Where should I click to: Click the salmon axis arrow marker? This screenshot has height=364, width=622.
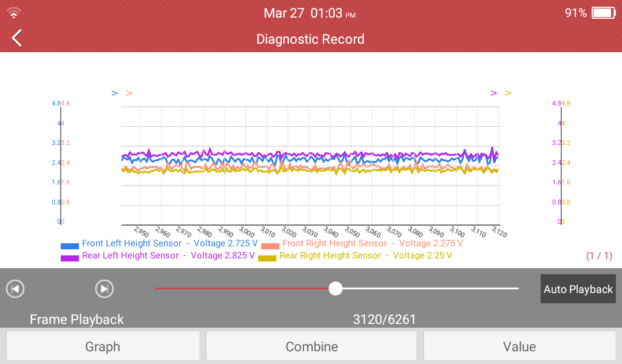pyautogui.click(x=129, y=93)
